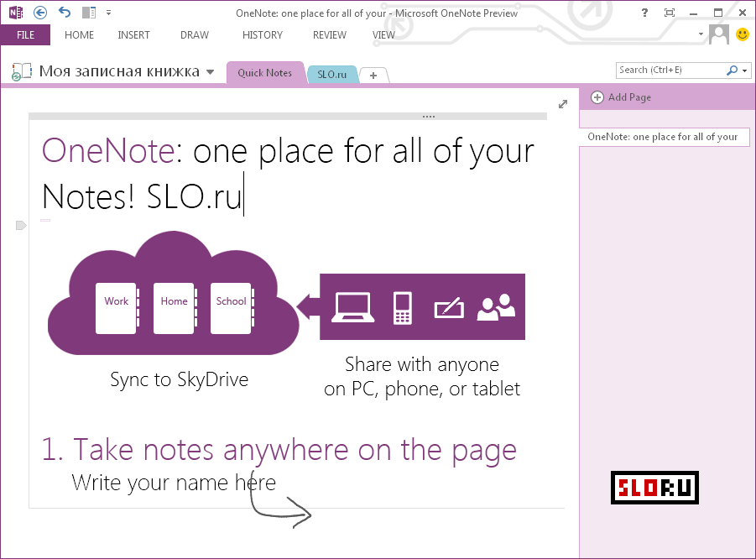Image resolution: width=756 pixels, height=559 pixels.
Task: Expand page to full view arrow icon
Action: 563,104
